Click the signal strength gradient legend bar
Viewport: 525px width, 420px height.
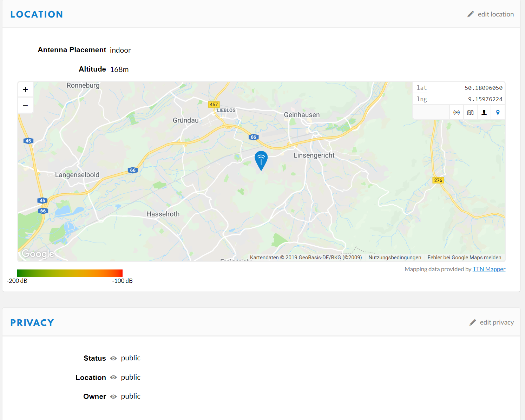point(70,273)
